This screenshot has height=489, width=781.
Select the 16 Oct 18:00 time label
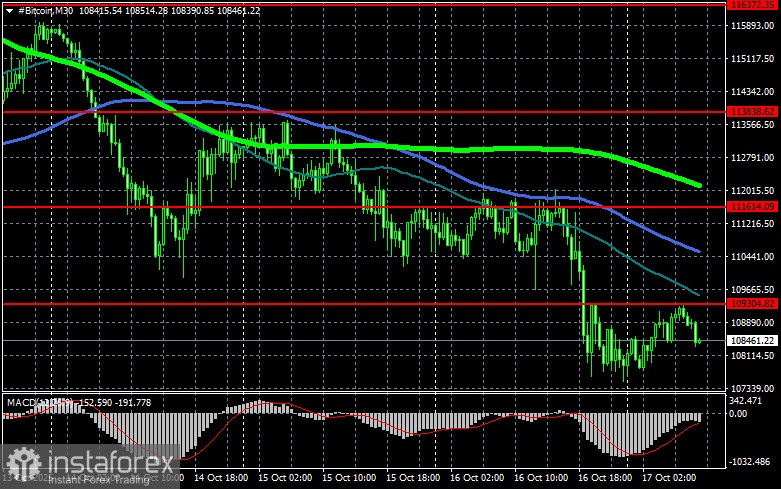(605, 478)
